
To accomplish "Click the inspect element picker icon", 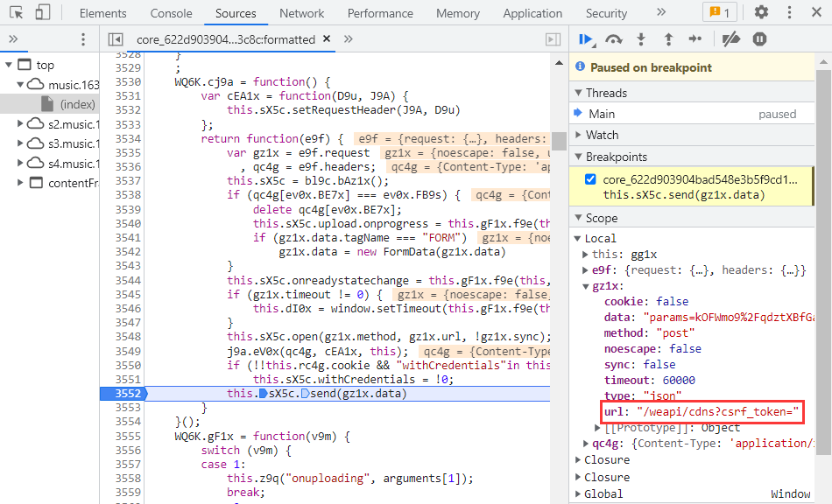I will click(x=18, y=13).
